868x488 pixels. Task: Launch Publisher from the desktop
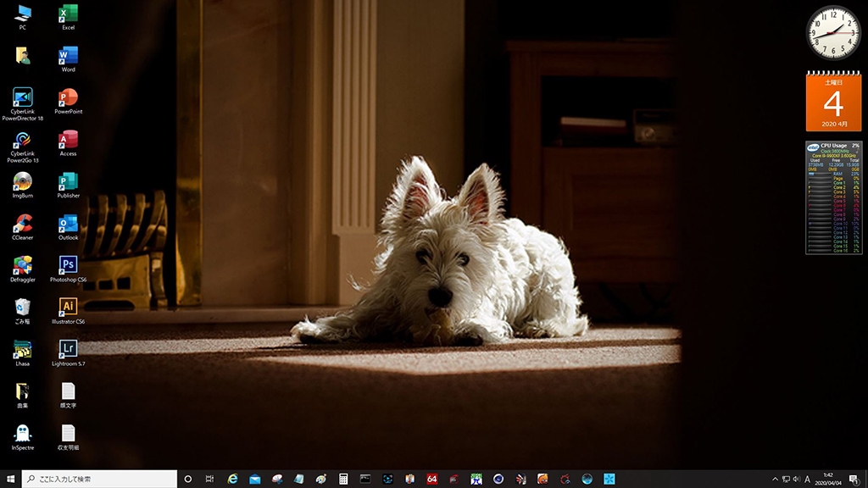(x=68, y=185)
